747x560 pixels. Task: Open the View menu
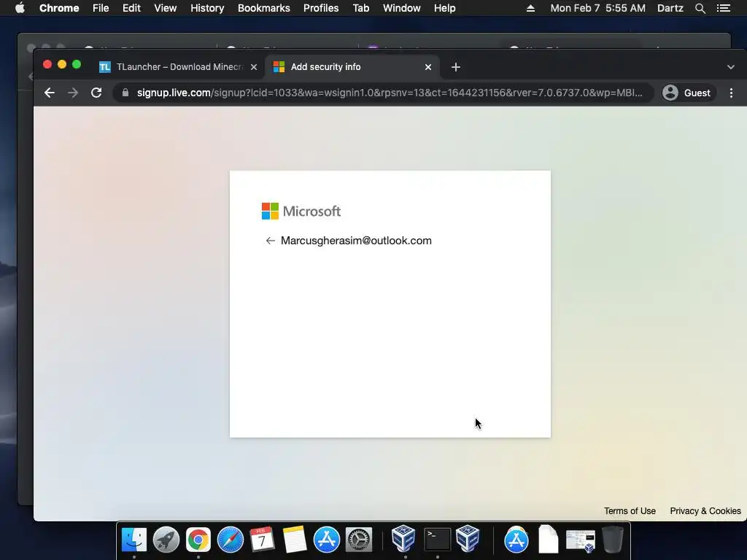click(x=166, y=8)
